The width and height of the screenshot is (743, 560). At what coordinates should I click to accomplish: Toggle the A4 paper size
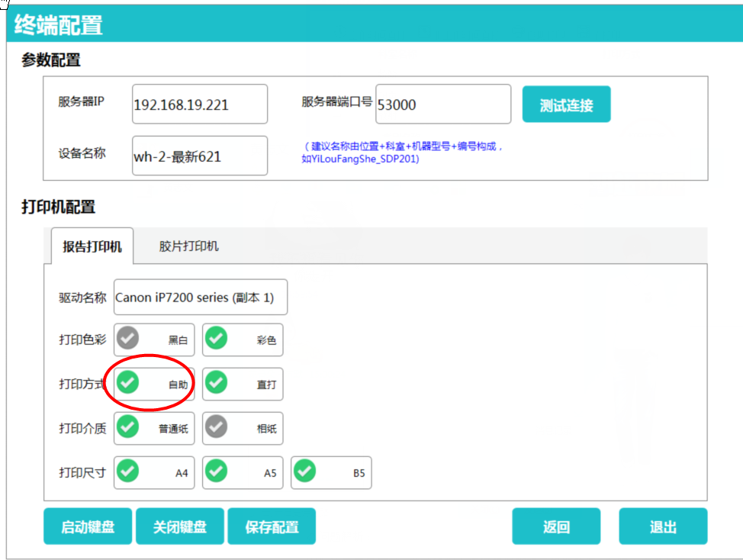point(154,472)
